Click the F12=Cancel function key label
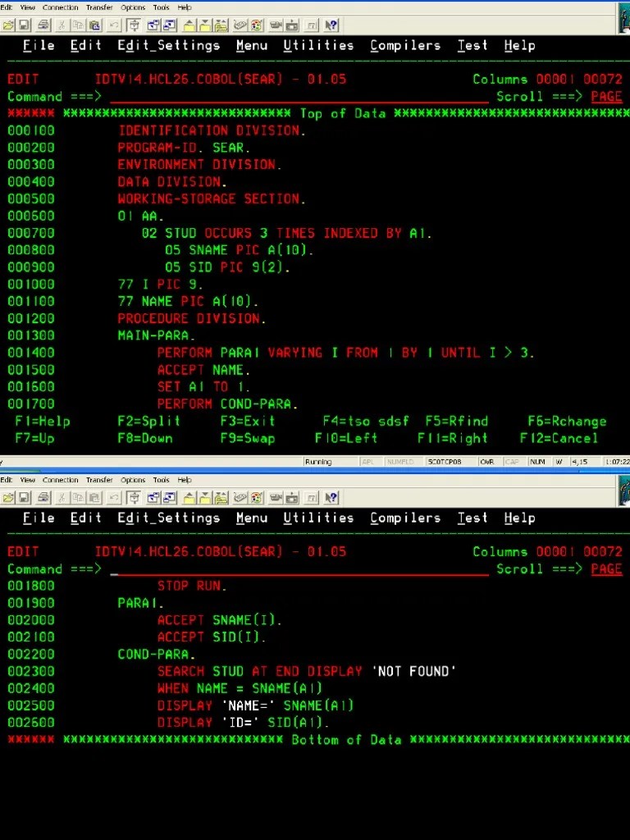 pyautogui.click(x=559, y=438)
